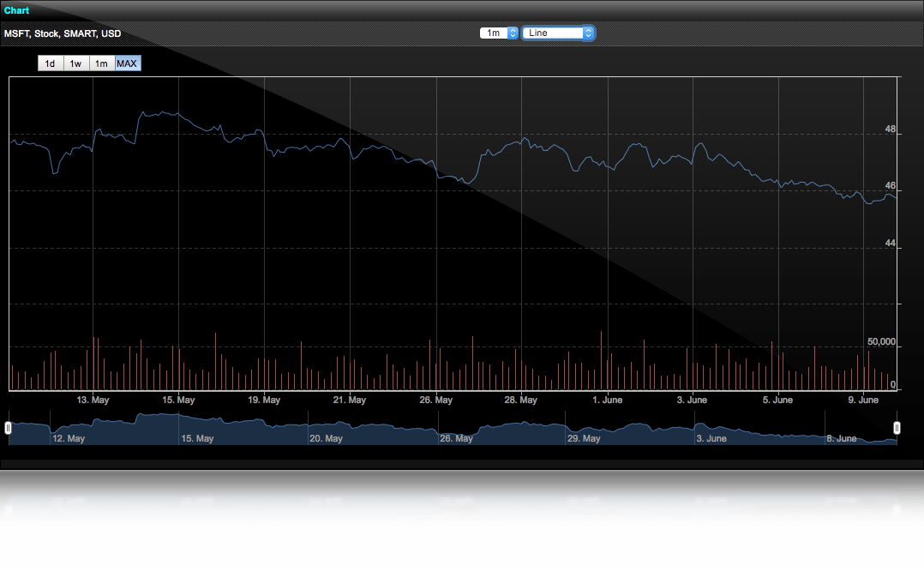Click the blue Chart panel title
Image resolution: width=924 pixels, height=566 pixels.
pyautogui.click(x=15, y=10)
